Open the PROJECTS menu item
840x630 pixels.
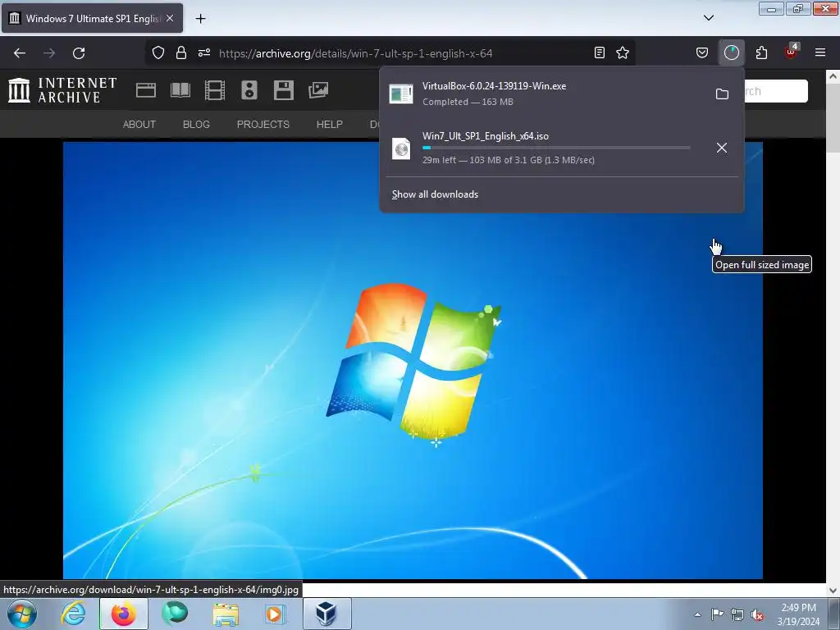(x=263, y=125)
